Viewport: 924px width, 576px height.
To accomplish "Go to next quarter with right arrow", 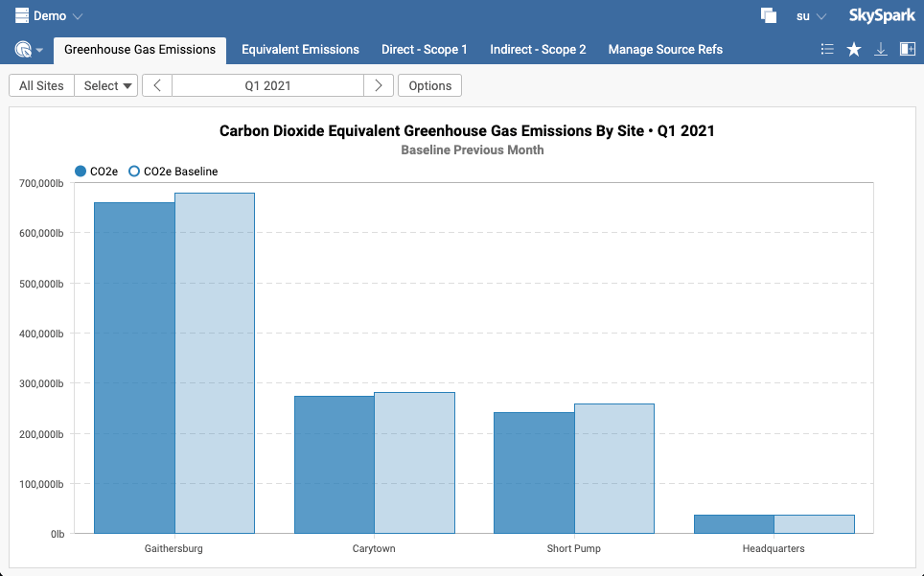I will pyautogui.click(x=379, y=86).
